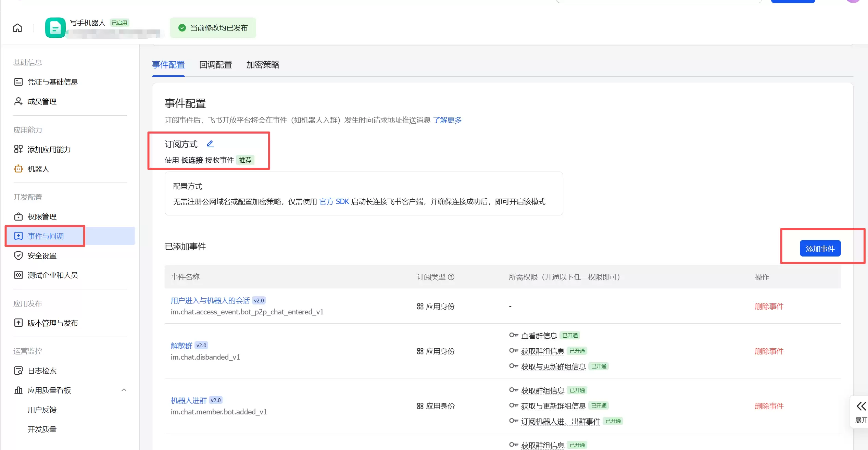Open 版本管理与发布 via the upload icon
The width and height of the screenshot is (868, 450).
point(18,323)
